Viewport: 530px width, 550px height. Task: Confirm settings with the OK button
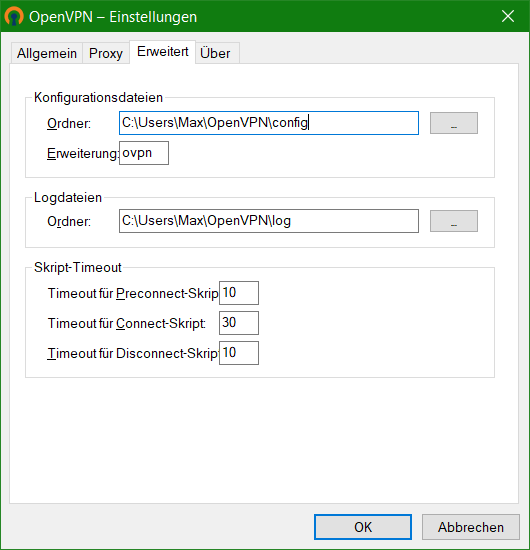click(x=363, y=527)
